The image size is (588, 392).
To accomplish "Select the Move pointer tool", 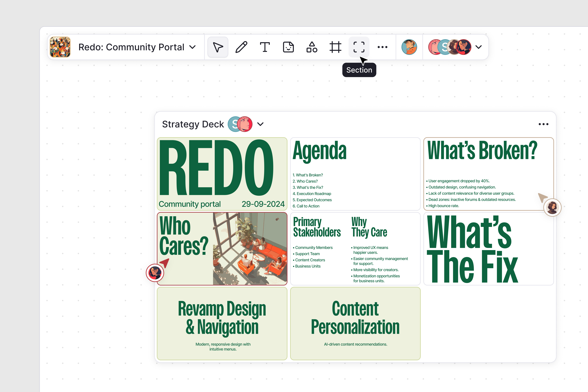I will pos(218,47).
